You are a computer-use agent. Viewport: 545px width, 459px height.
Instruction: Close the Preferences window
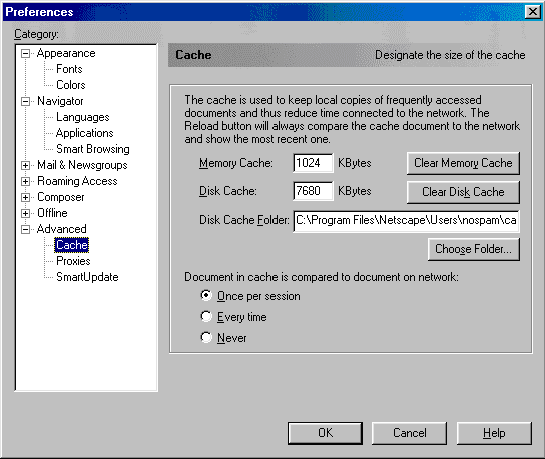click(532, 12)
